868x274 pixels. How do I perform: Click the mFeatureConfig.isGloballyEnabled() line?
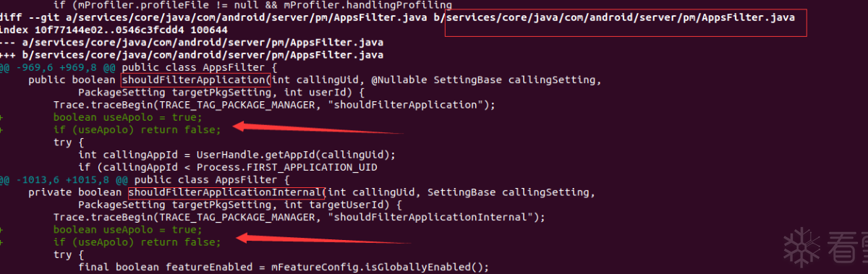pos(284,267)
